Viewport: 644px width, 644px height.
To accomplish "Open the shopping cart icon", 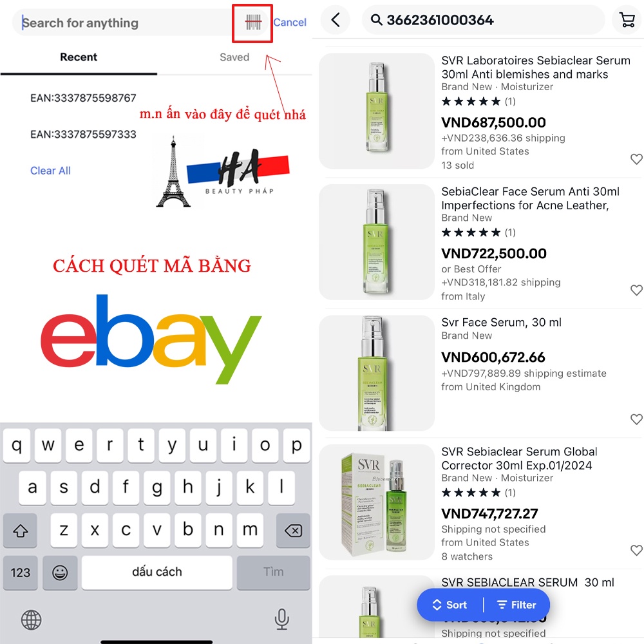I will pos(627,20).
